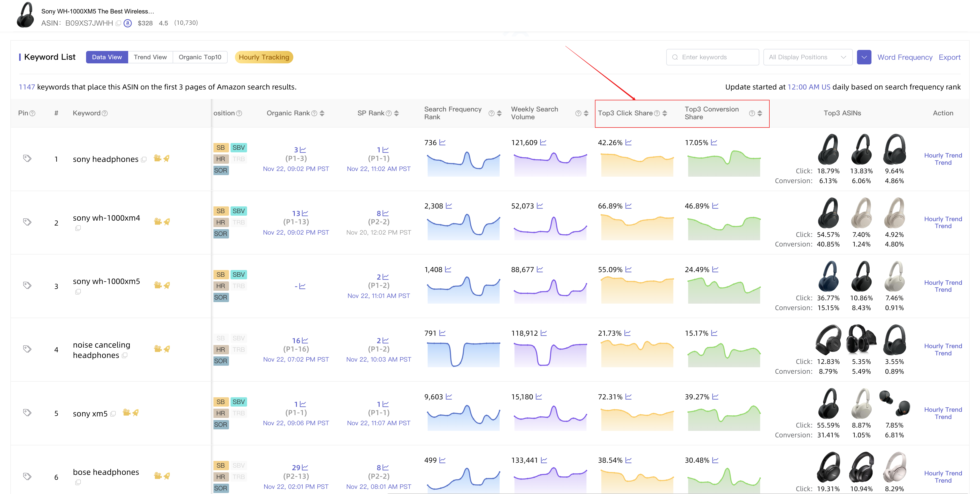Open organic rank trend chart for sony headphones
The width and height of the screenshot is (980, 494).
[303, 150]
